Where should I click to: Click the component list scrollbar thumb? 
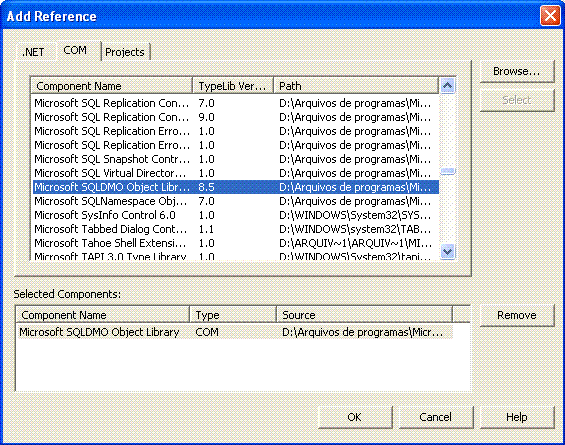(448, 171)
